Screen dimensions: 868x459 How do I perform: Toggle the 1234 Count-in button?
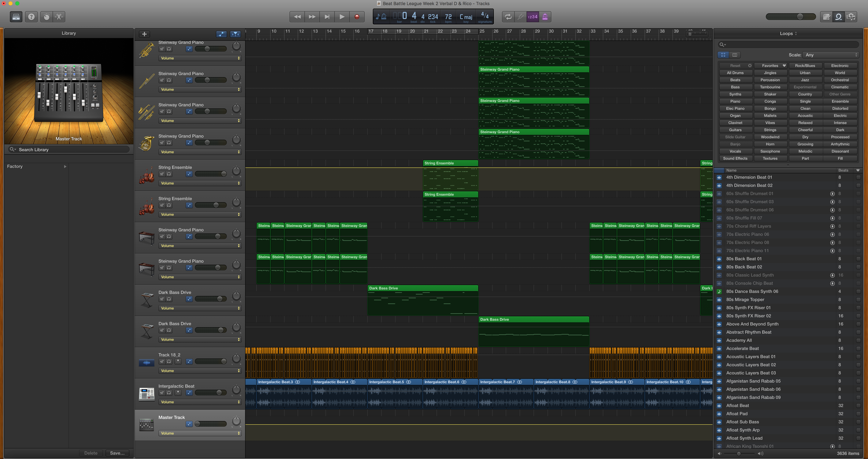[x=532, y=17]
